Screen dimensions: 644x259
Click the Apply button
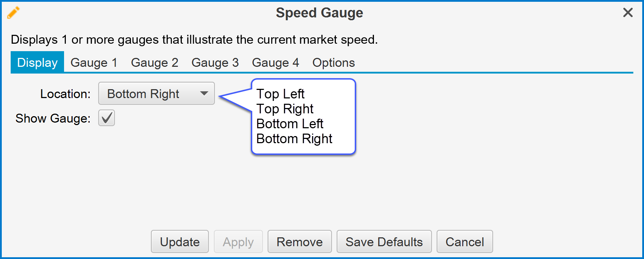(238, 242)
